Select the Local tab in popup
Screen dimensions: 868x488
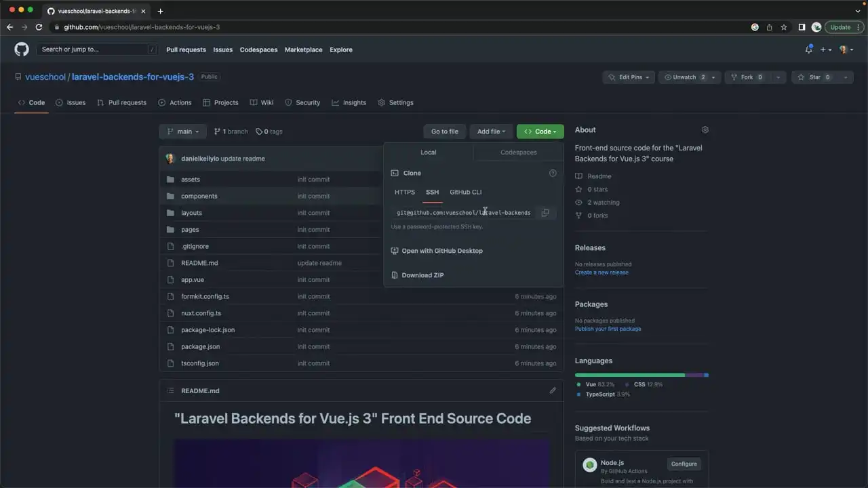(x=429, y=152)
